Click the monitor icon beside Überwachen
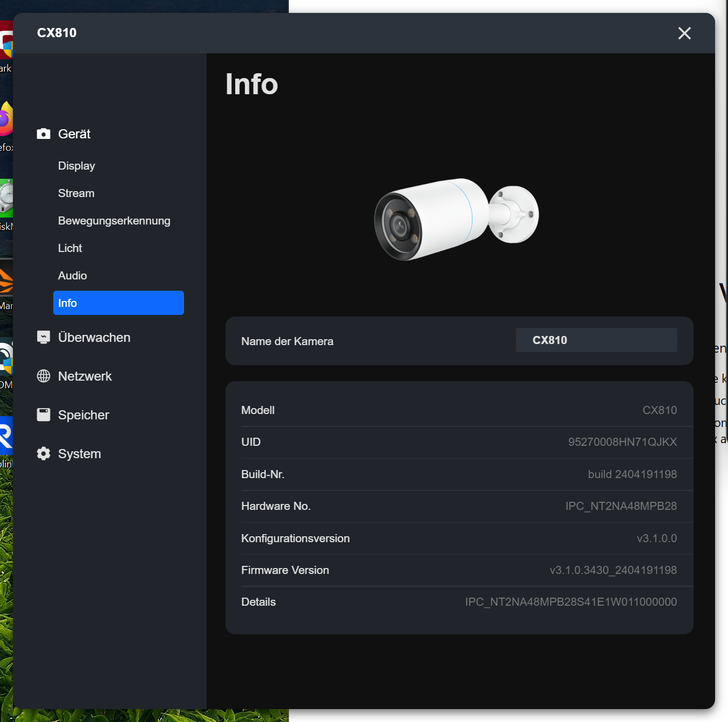Viewport: 728px width, 722px height. [44, 338]
